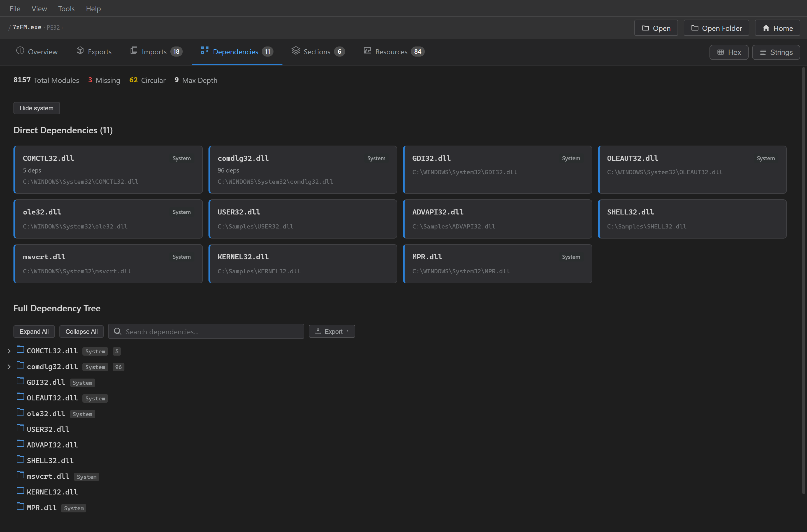Image resolution: width=807 pixels, height=532 pixels.
Task: Select the MPR.dll dependency card
Action: click(497, 264)
